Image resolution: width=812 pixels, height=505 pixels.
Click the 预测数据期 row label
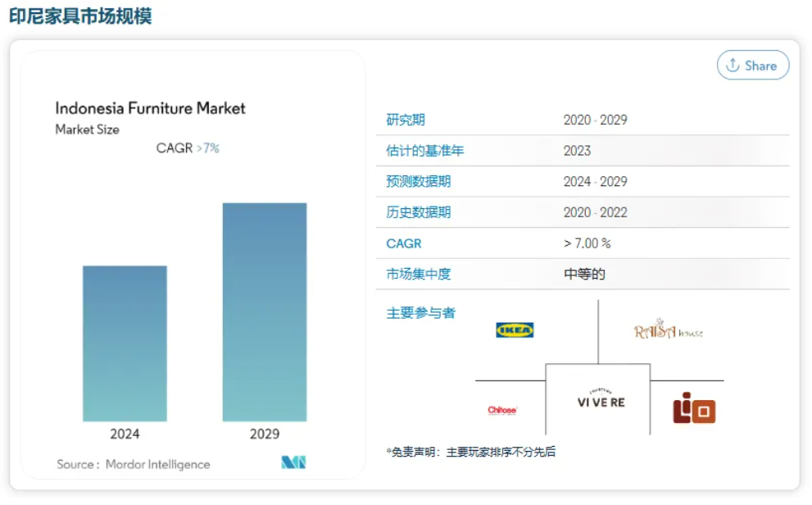pyautogui.click(x=419, y=181)
